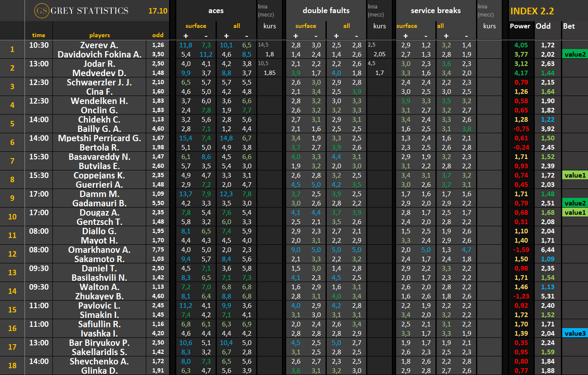Select Zhukayev's index Odd value 5,31
The image size is (588, 375).
tap(548, 296)
